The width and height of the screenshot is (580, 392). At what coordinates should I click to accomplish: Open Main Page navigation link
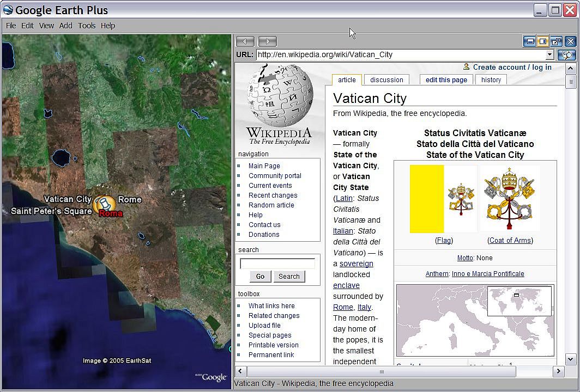click(264, 166)
